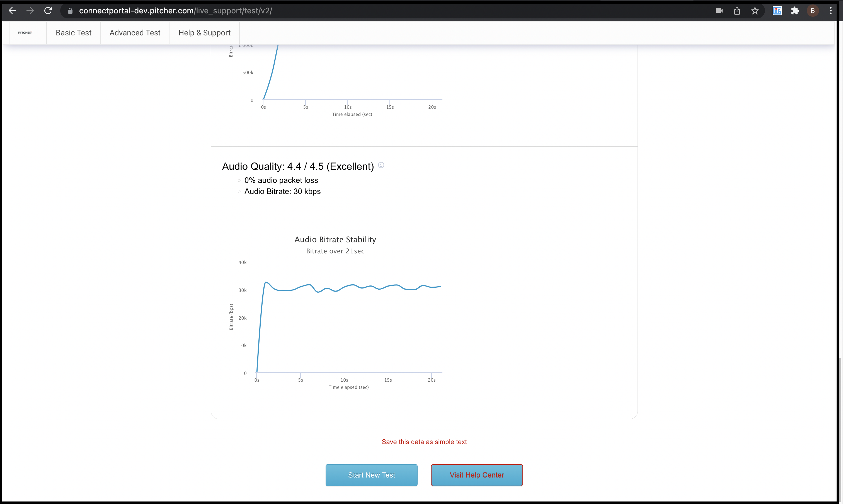Switch to the Basic Test tab
843x504 pixels.
(x=73, y=33)
